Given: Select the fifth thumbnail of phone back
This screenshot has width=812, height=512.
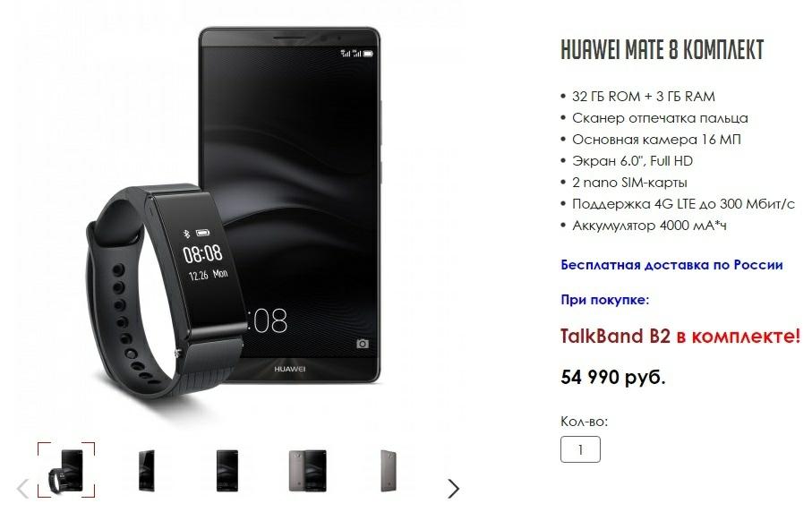Looking at the screenshot, I should pyautogui.click(x=389, y=470).
